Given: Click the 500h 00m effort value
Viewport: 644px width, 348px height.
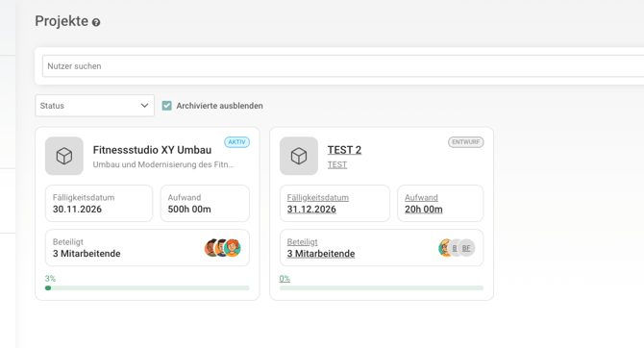Looking at the screenshot, I should coord(189,210).
